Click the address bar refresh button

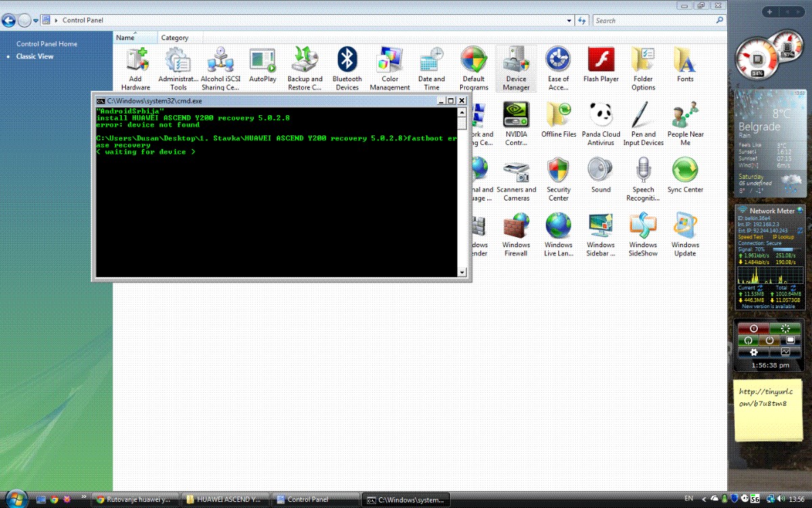(581, 21)
